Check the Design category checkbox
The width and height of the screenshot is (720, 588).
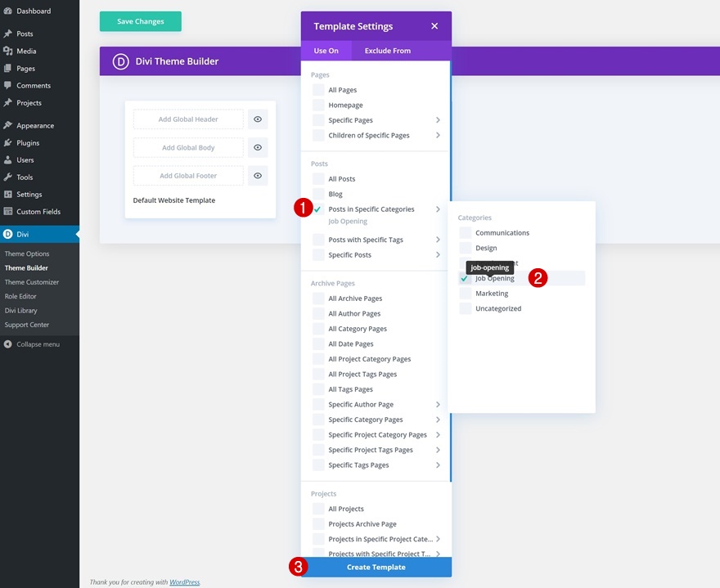(x=466, y=248)
